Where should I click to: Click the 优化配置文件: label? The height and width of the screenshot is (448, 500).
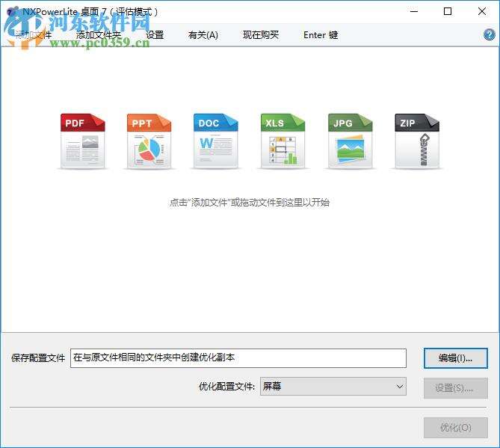coord(226,387)
